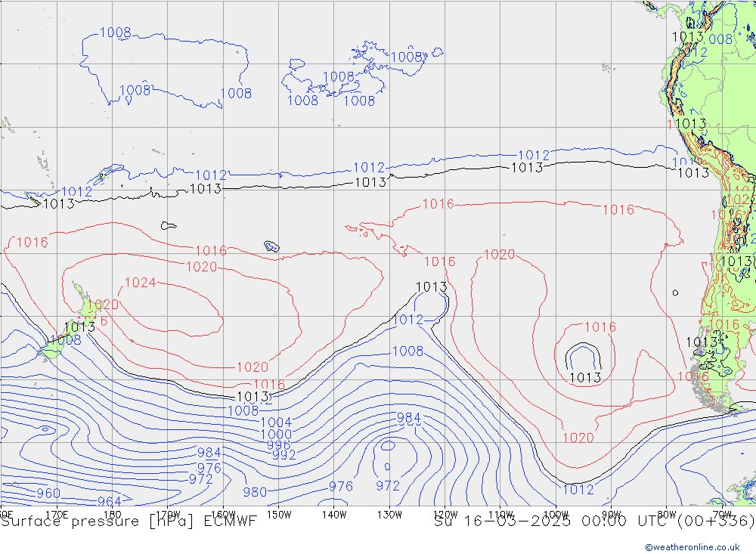The width and height of the screenshot is (756, 554).
Task: Click the 1024 high pressure label
Action: point(140,283)
